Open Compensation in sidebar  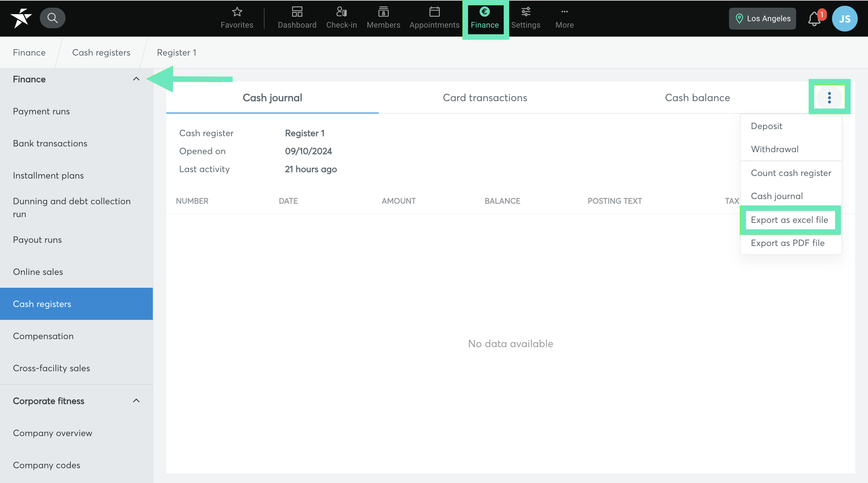tap(76, 336)
